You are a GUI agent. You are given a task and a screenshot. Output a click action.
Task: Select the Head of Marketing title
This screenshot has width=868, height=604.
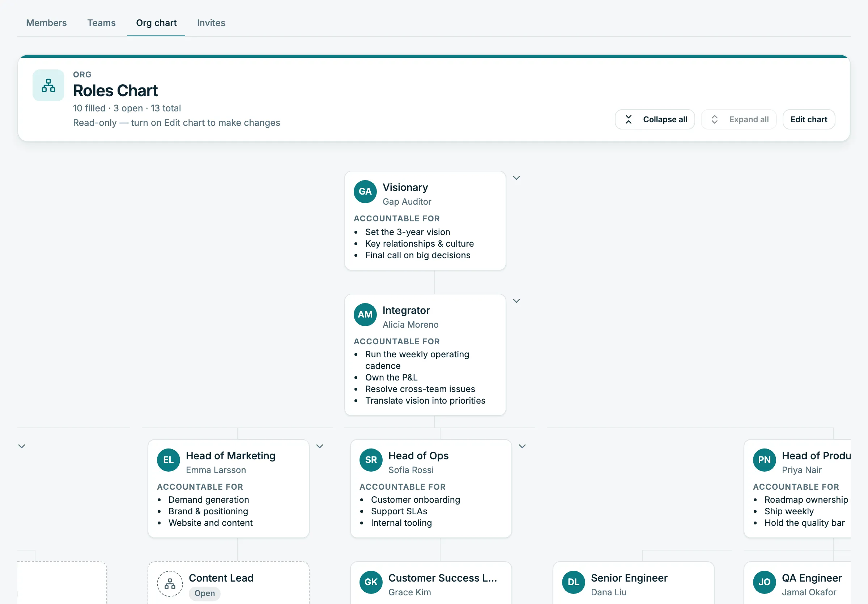[231, 456]
